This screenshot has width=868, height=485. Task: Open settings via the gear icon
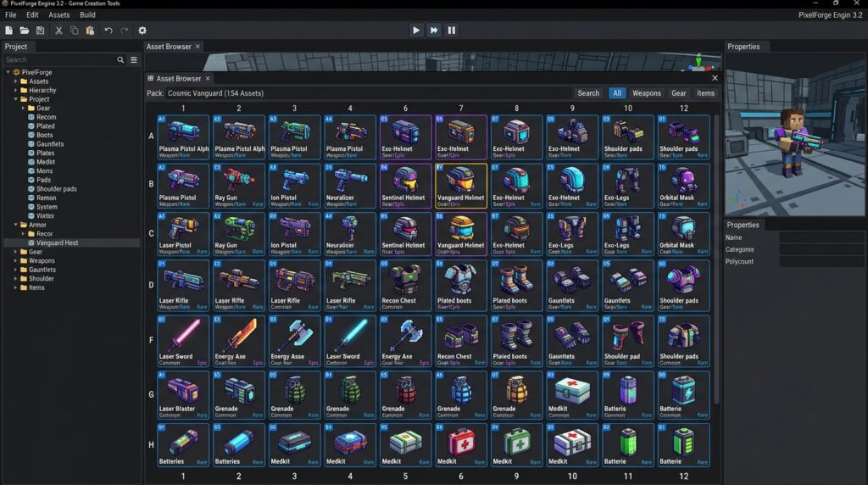click(x=142, y=31)
